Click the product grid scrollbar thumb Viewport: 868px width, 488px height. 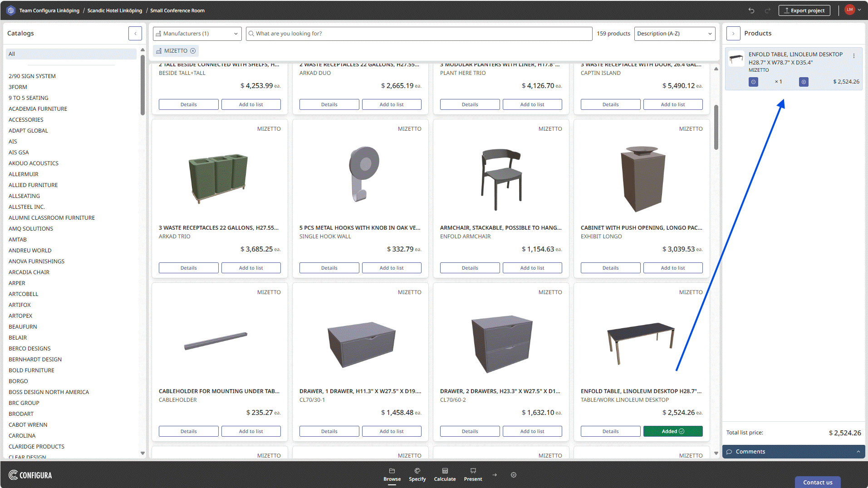(716, 127)
